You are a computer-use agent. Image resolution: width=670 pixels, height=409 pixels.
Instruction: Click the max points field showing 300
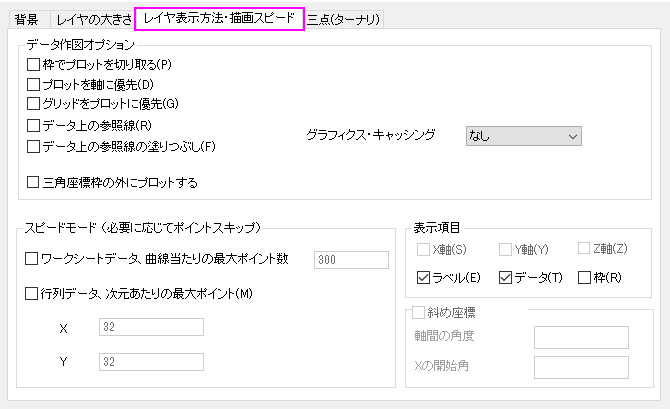(x=351, y=260)
